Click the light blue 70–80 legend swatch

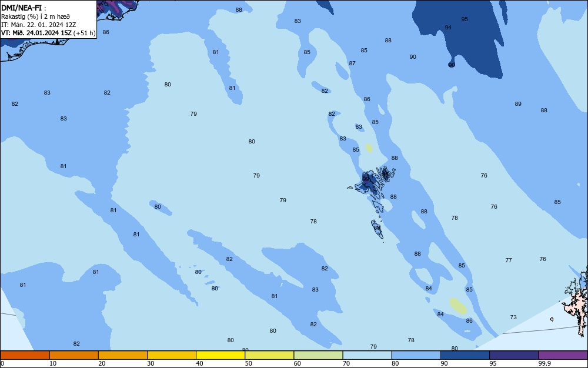(x=367, y=355)
